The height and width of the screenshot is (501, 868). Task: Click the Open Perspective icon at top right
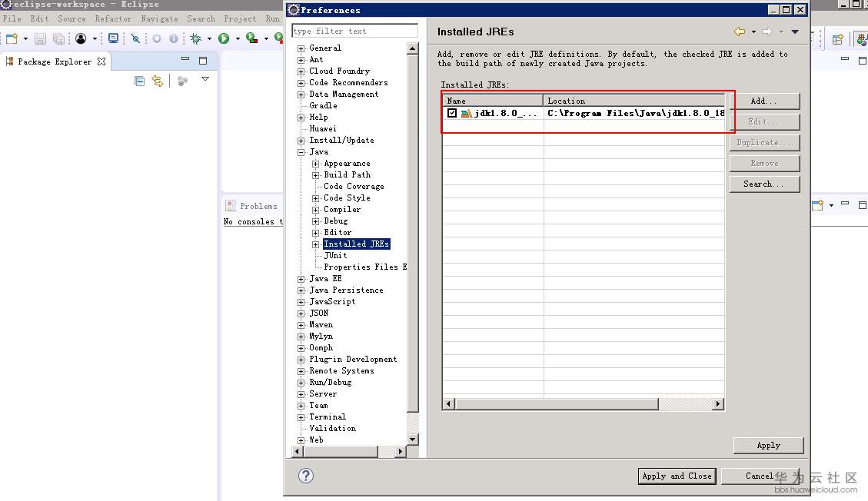[837, 39]
